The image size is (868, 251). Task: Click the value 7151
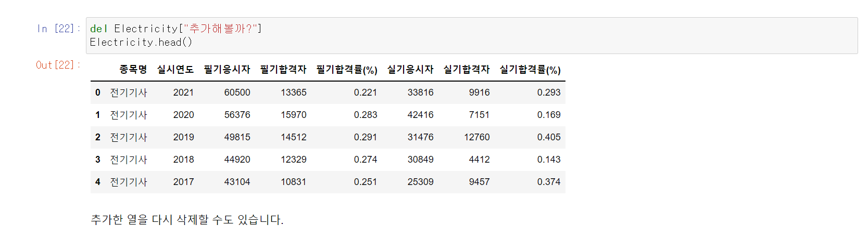pyautogui.click(x=480, y=115)
